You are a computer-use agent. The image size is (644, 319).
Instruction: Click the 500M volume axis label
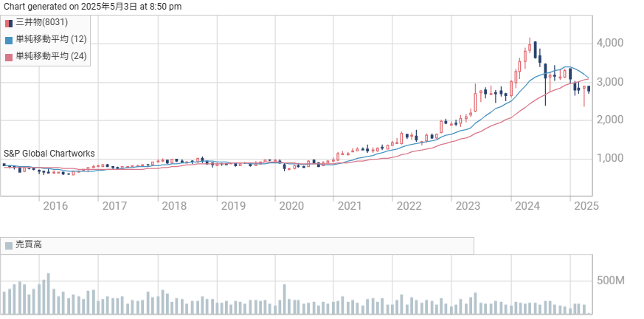pos(611,281)
